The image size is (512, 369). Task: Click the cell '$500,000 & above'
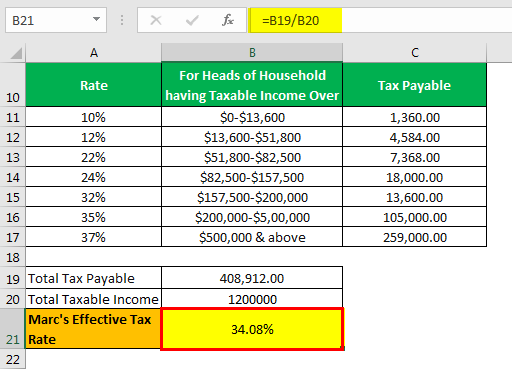pos(252,237)
